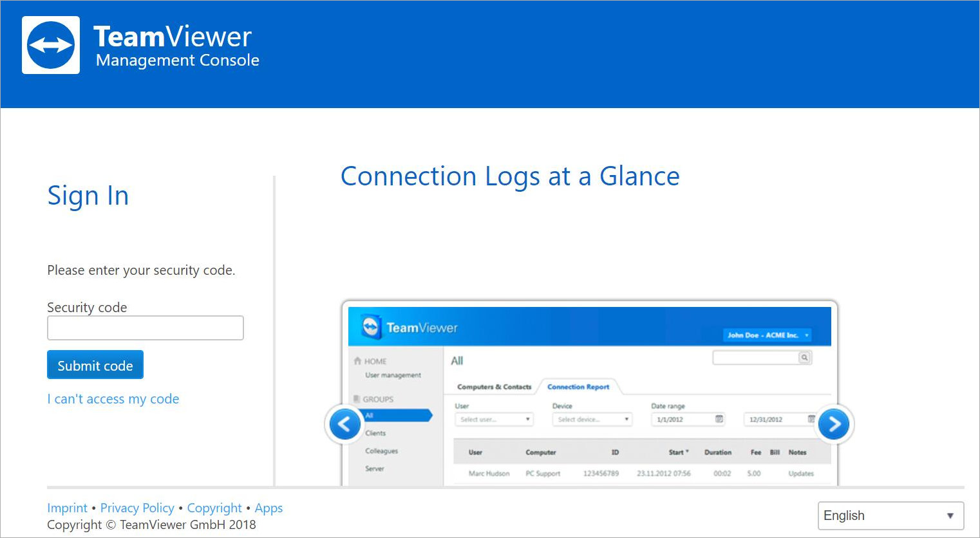Open the Privacy Policy link

pyautogui.click(x=137, y=508)
